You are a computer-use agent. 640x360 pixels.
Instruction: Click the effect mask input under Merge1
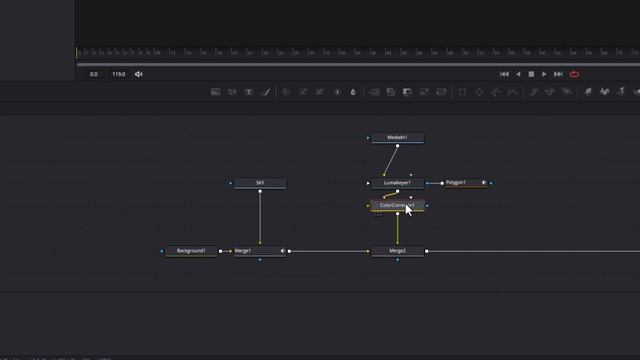260,260
